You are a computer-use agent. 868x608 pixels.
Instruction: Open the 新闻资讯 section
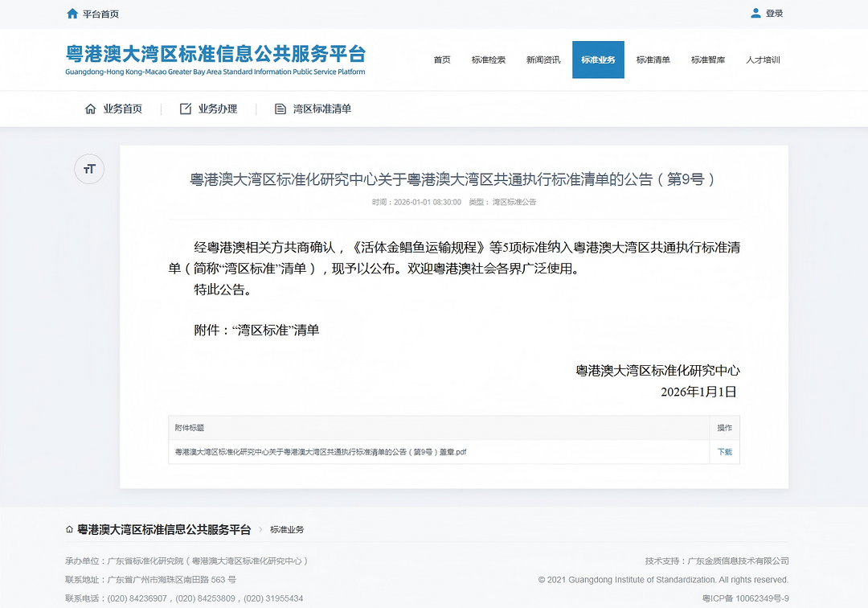543,60
